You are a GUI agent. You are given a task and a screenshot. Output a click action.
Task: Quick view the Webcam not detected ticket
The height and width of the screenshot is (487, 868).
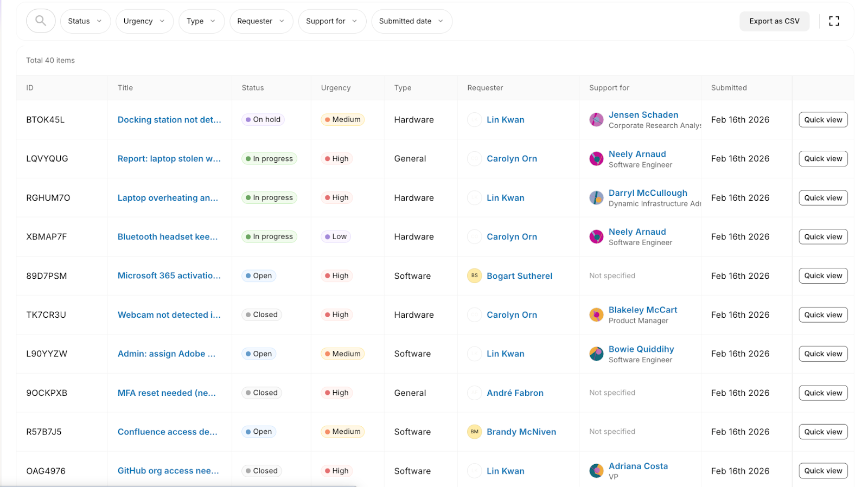point(822,315)
